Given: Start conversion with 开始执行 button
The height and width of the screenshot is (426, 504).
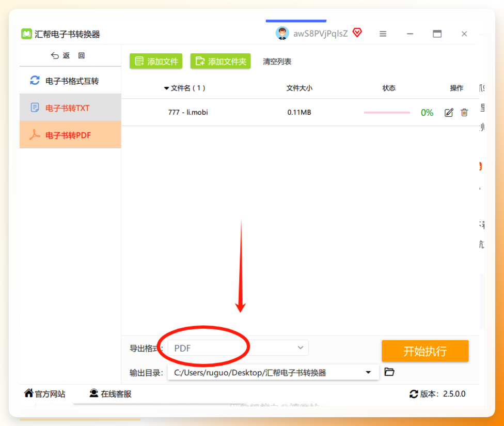Looking at the screenshot, I should (425, 351).
